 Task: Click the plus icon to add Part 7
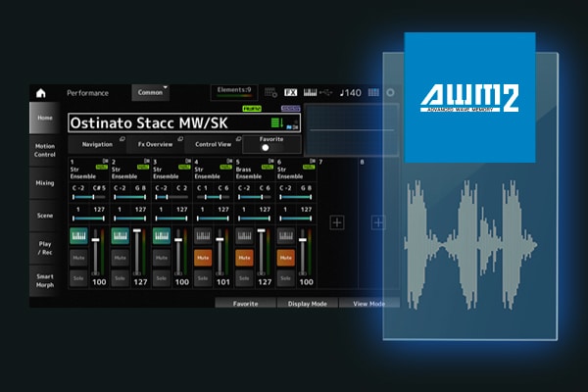click(x=336, y=222)
